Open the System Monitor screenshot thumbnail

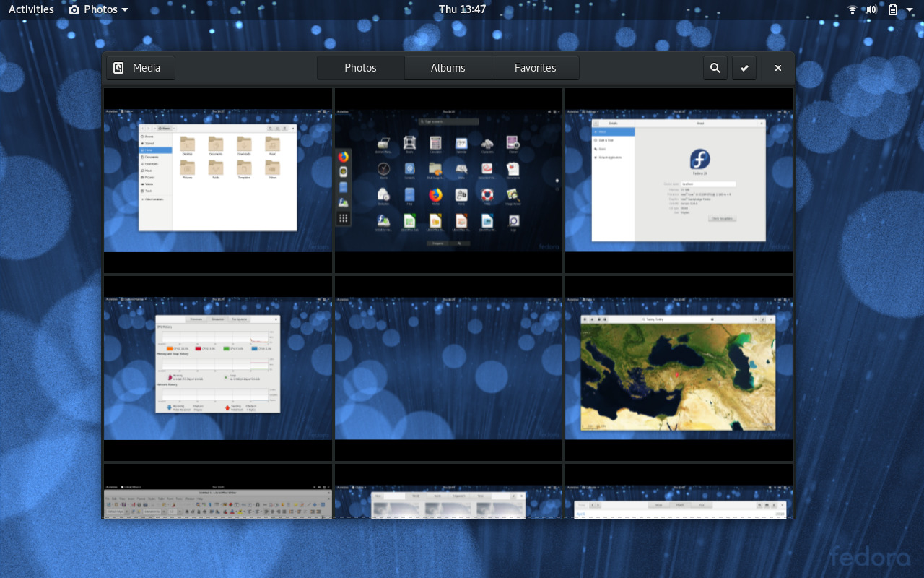(x=218, y=368)
